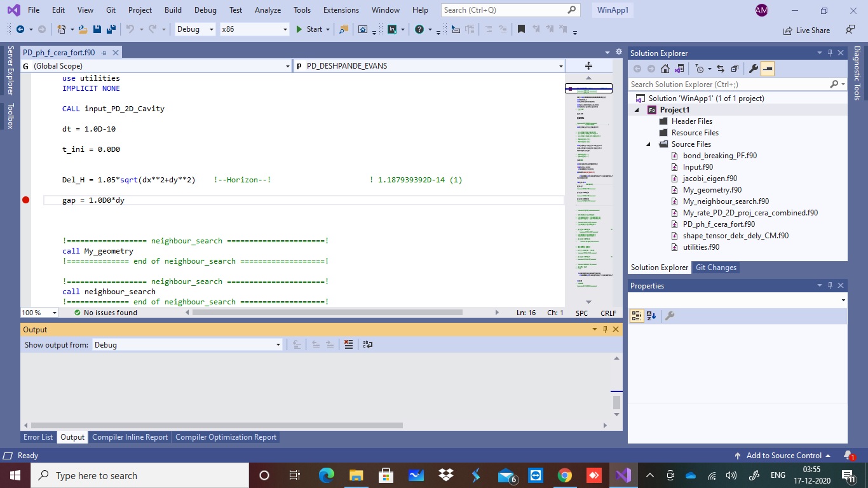Click the Collapse All icon in Solution Explorer
868x488 pixels.
click(735, 69)
